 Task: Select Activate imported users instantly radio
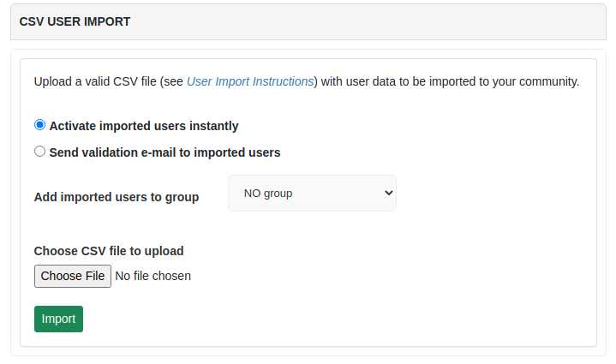click(x=39, y=125)
